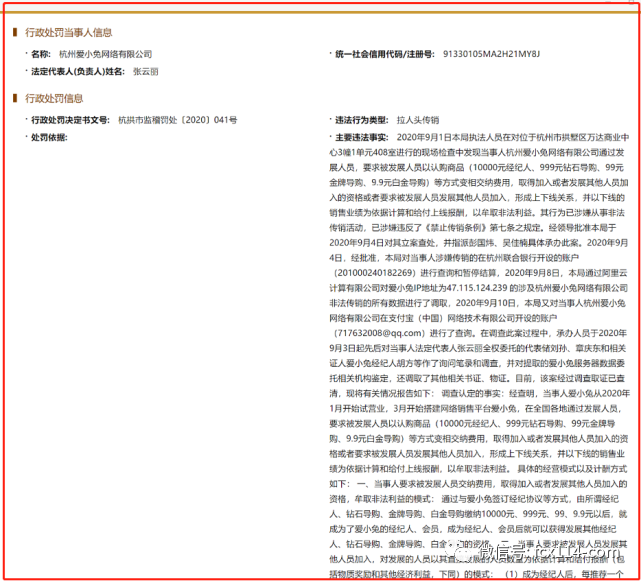This screenshot has width=641, height=581.
Task: Click email 717632008@qq.com in text
Action: (x=380, y=333)
